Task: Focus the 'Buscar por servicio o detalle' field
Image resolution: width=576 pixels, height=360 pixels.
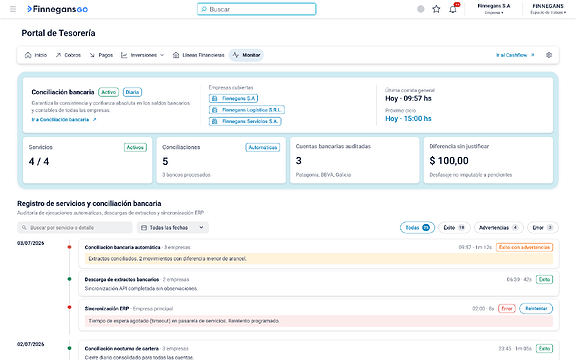Action: [x=75, y=228]
